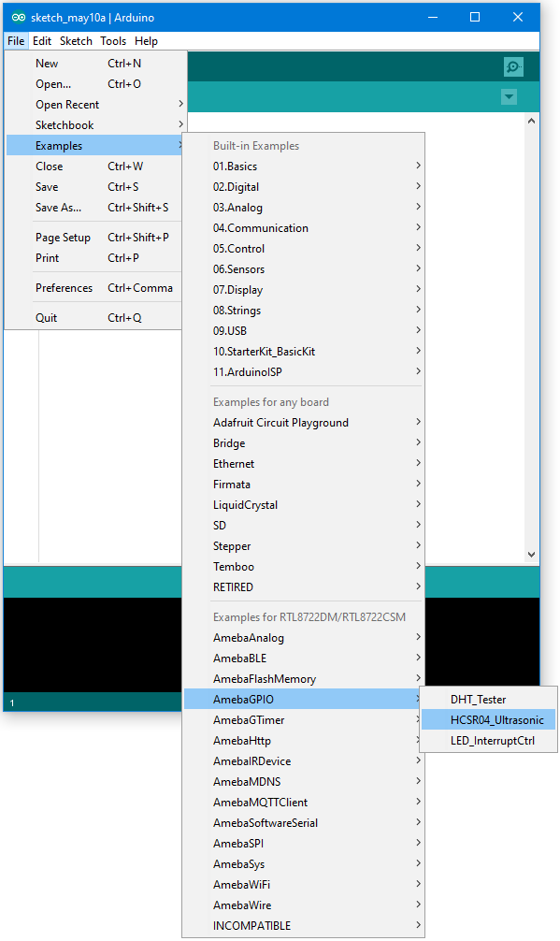Open the Help menu
The image size is (560, 941).
tap(146, 41)
